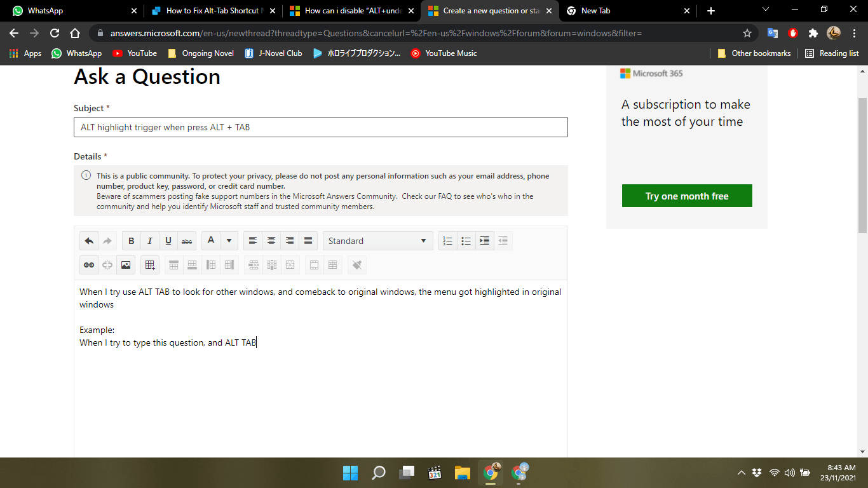The height and width of the screenshot is (488, 868).
Task: Apply strikethrough formatting
Action: (x=187, y=241)
